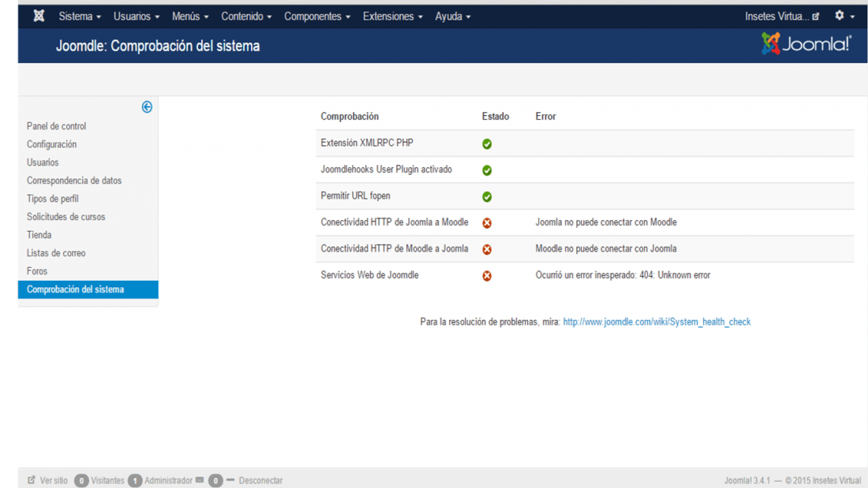This screenshot has height=488, width=868.
Task: Open the Sistema dropdown menu
Action: (80, 17)
